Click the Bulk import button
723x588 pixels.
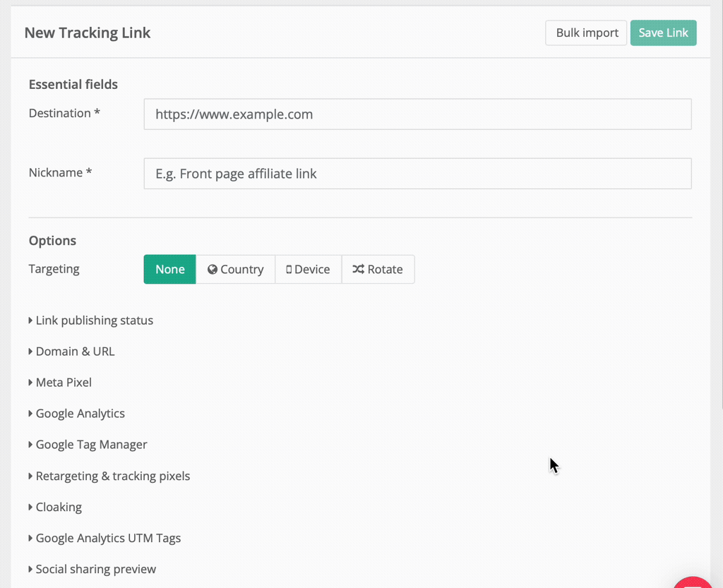click(586, 33)
